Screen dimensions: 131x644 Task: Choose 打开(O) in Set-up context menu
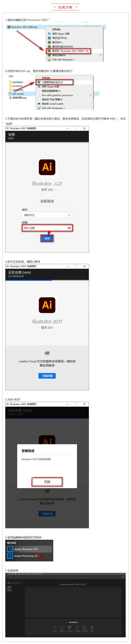[x=46, y=78]
